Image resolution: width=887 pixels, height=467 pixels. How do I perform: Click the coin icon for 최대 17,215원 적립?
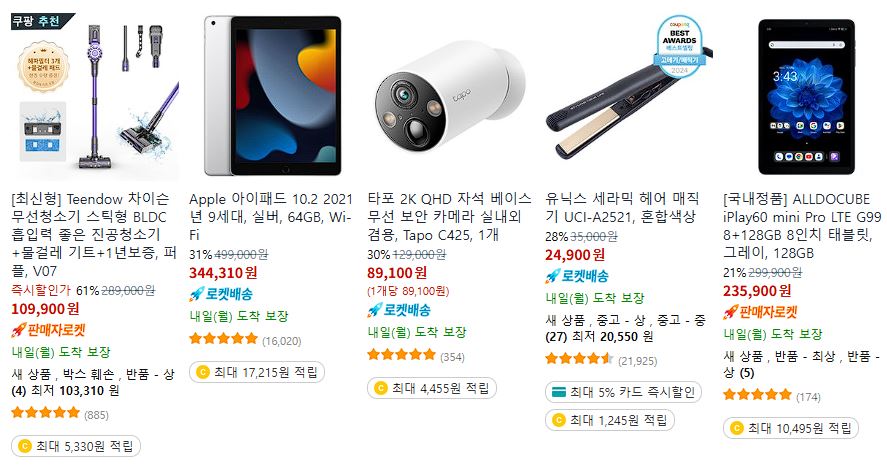click(203, 372)
